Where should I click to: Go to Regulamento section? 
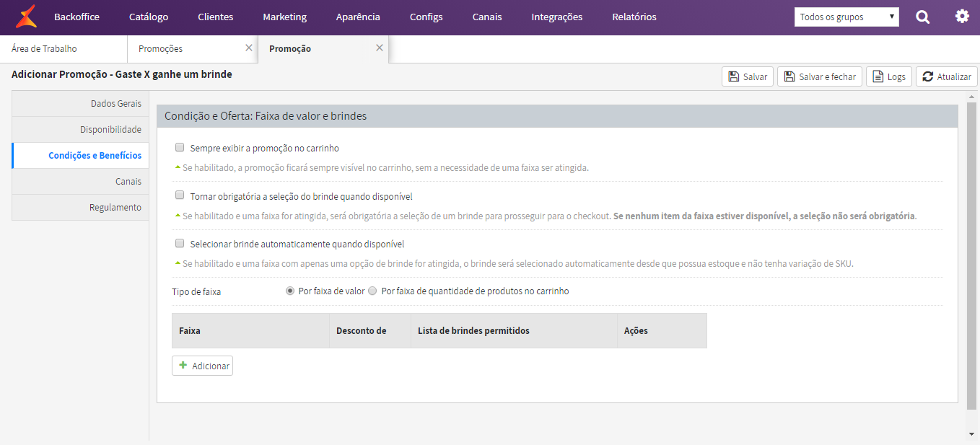(x=80, y=207)
